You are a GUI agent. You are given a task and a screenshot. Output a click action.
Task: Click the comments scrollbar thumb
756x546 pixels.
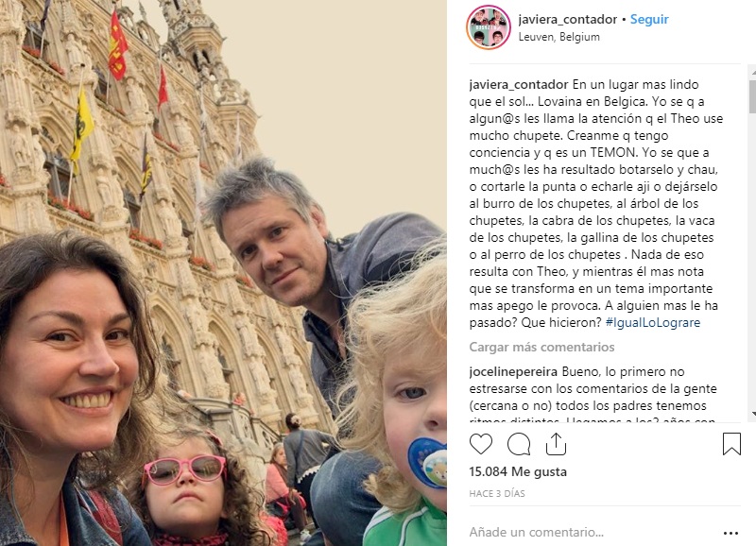[752, 96]
